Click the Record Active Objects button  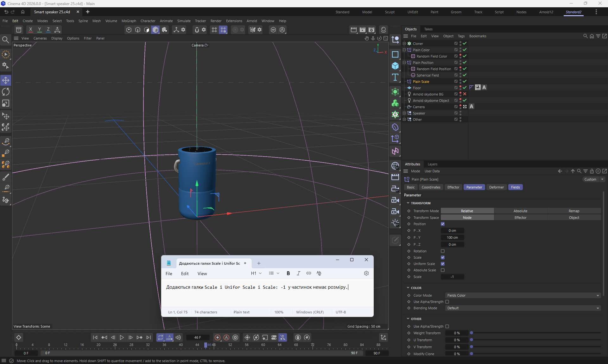(x=217, y=337)
